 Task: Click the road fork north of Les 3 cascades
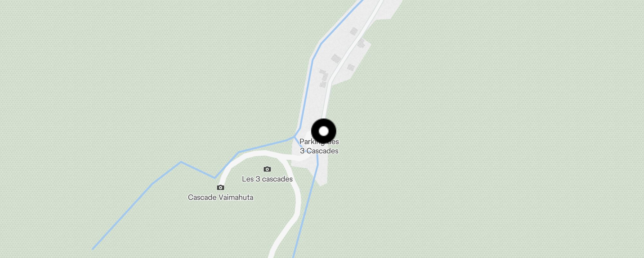(x=283, y=158)
